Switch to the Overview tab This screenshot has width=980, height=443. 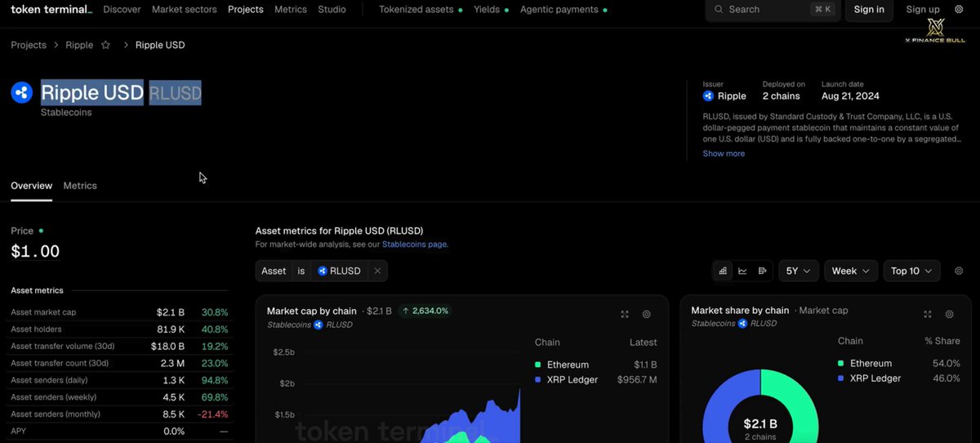point(31,186)
